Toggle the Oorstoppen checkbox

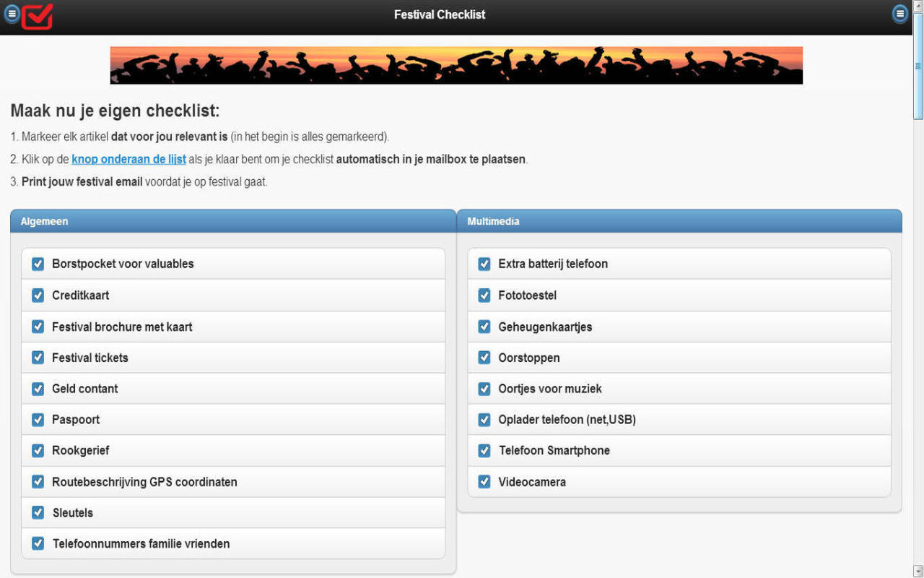tap(484, 358)
